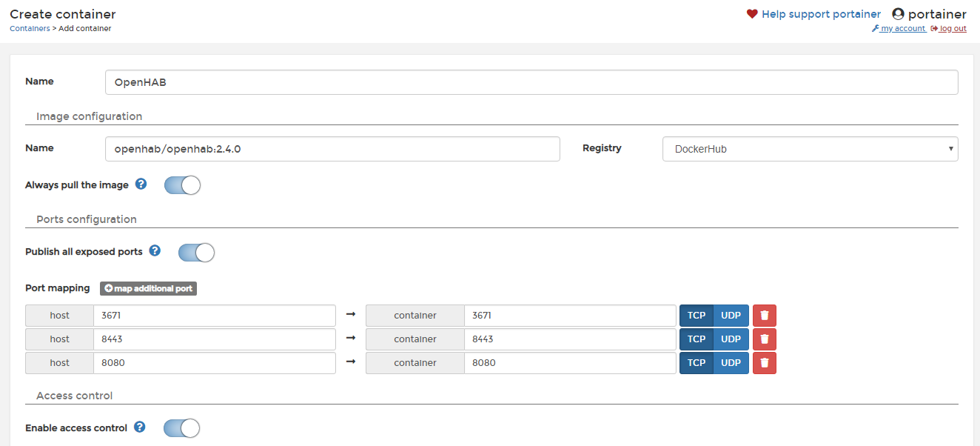Select UDP for the 8443 port mapping

point(731,339)
